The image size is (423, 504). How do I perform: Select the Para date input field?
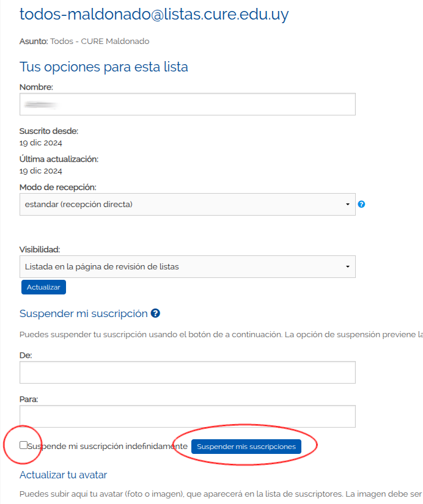click(187, 416)
